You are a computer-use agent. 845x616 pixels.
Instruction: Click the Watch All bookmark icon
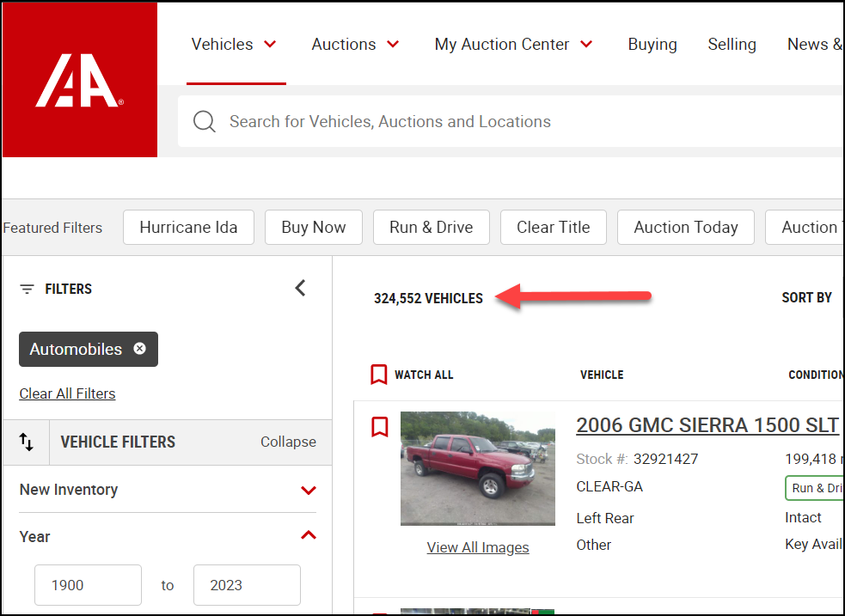pyautogui.click(x=379, y=374)
